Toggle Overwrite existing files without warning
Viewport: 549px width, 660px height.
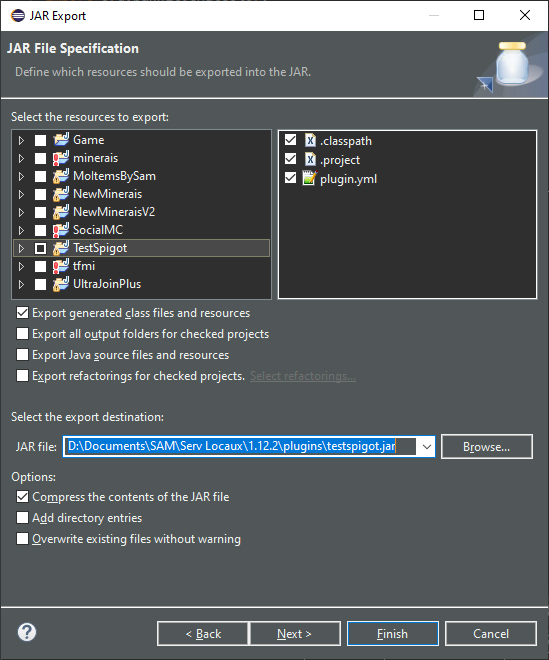(x=22, y=538)
